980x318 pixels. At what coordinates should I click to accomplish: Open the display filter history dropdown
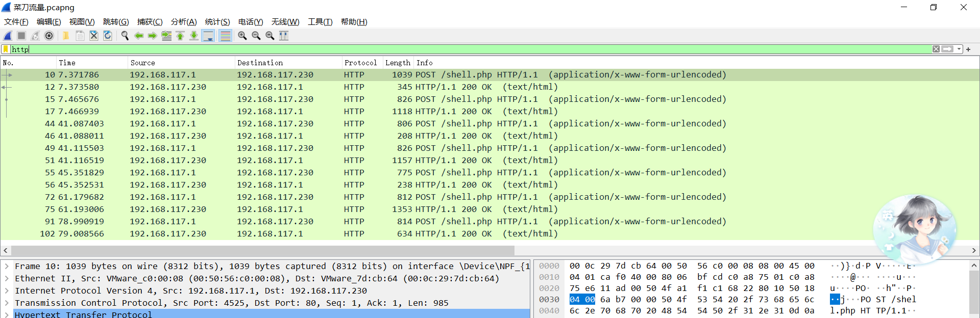(x=959, y=49)
